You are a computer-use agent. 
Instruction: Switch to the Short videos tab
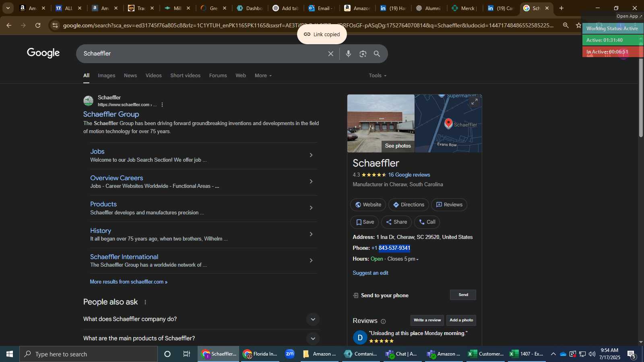click(185, 76)
